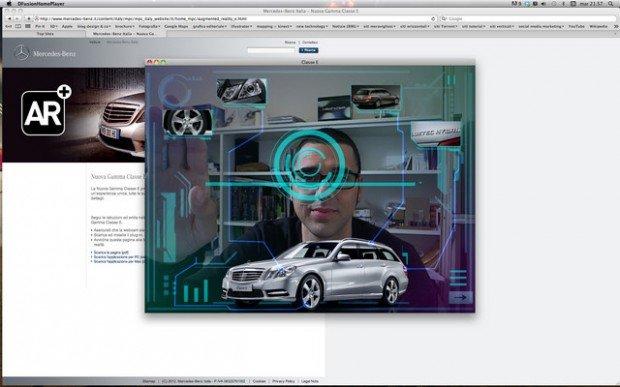Expand the illustrator bookmark folder
620x387 pixels.
[241, 26]
